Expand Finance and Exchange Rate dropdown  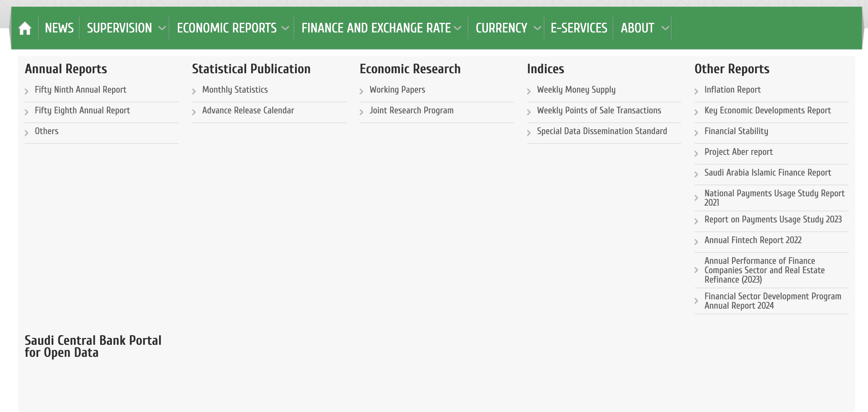(457, 28)
